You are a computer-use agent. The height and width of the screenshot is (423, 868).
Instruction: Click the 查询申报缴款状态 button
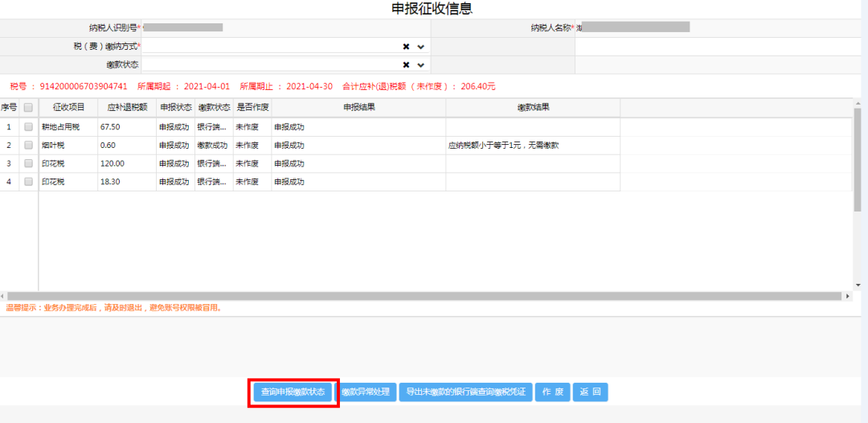coord(293,392)
